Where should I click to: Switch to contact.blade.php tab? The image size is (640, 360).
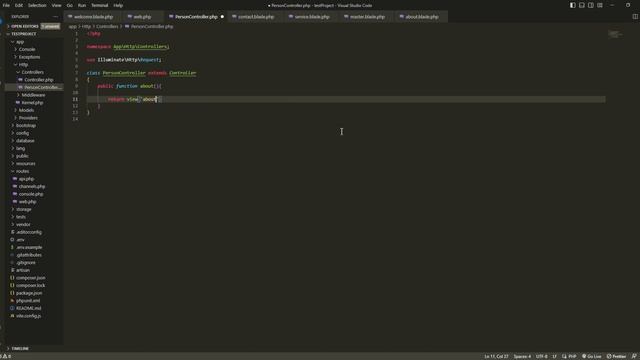click(x=256, y=17)
